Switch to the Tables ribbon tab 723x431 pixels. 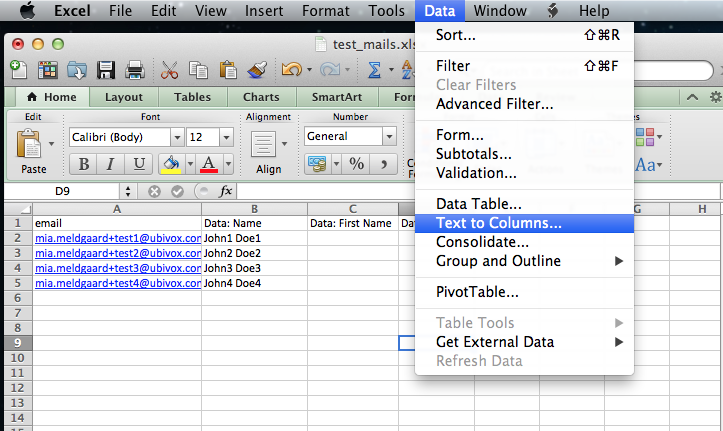pos(192,97)
